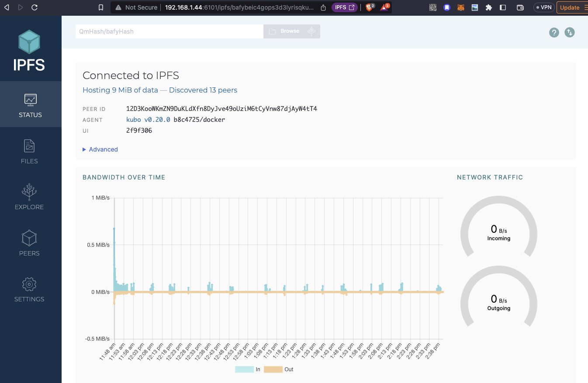Screen dimensions: 588x383
Task: Open 'Hosting 9 MiB of data' link
Action: pyautogui.click(x=120, y=90)
